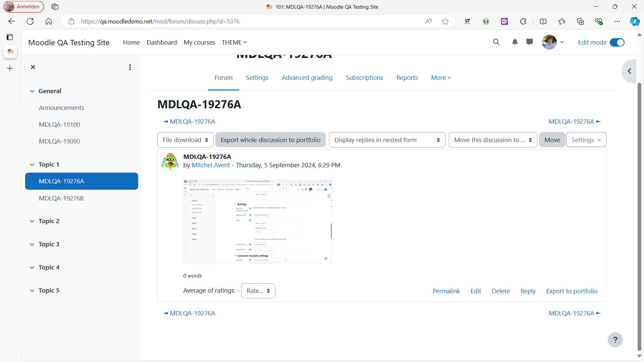This screenshot has width=644, height=362.
Task: Open the THEME menu
Action: point(234,43)
